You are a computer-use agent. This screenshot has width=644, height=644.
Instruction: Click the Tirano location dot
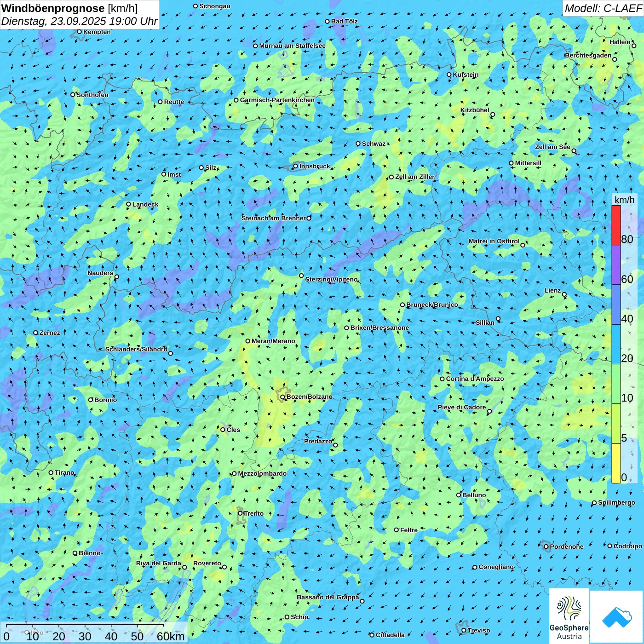(x=51, y=472)
